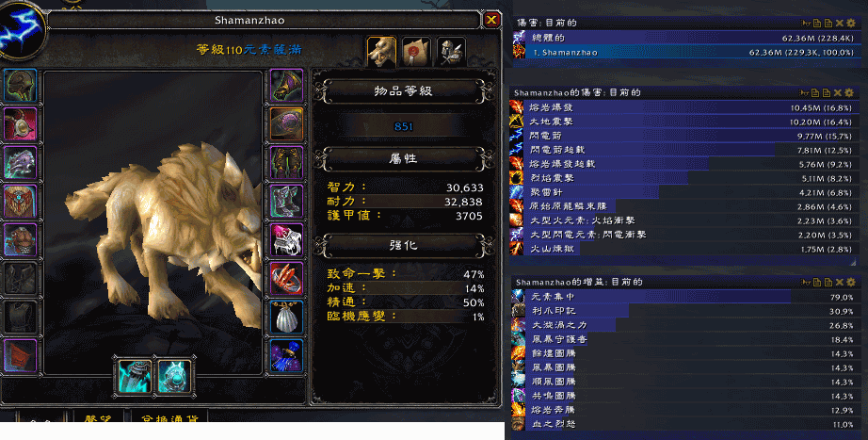Click the X reset icon in the buffs window

(839, 282)
